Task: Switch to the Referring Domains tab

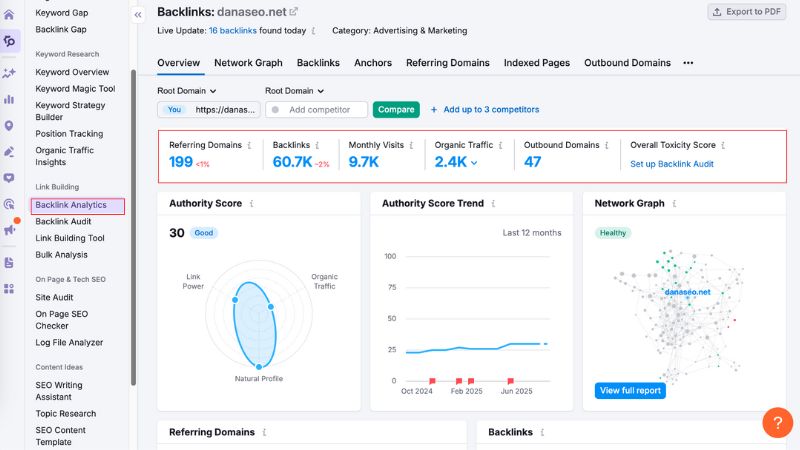Action: click(447, 63)
